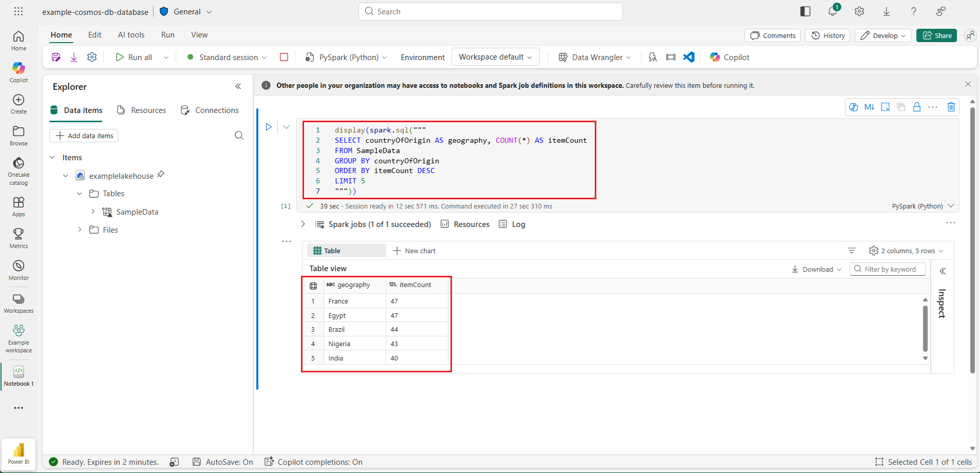Open OneLake catalog in sidebar
Image resolution: width=980 pixels, height=473 pixels.
pyautogui.click(x=18, y=171)
